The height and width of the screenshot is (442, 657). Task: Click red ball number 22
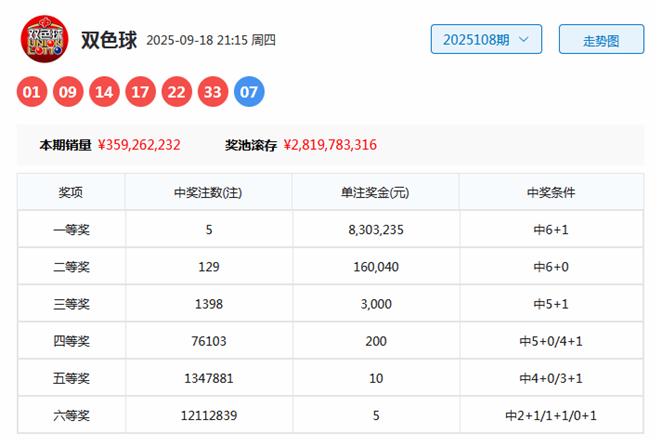177,92
